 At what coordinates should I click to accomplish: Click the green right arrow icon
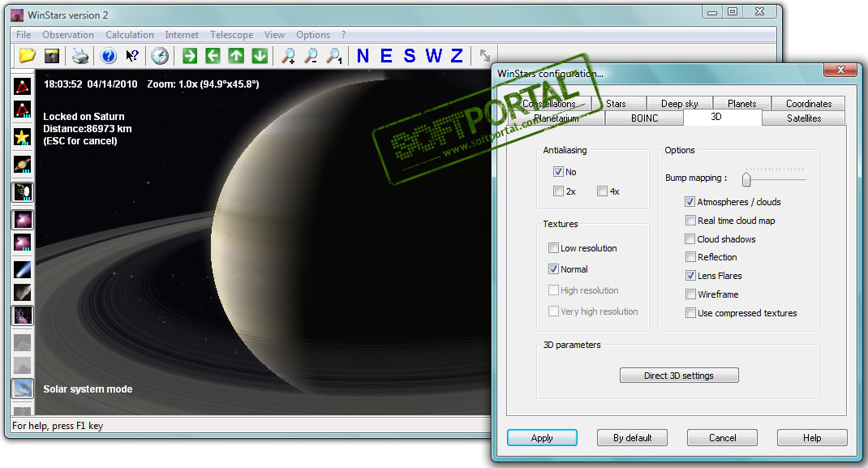(x=190, y=56)
